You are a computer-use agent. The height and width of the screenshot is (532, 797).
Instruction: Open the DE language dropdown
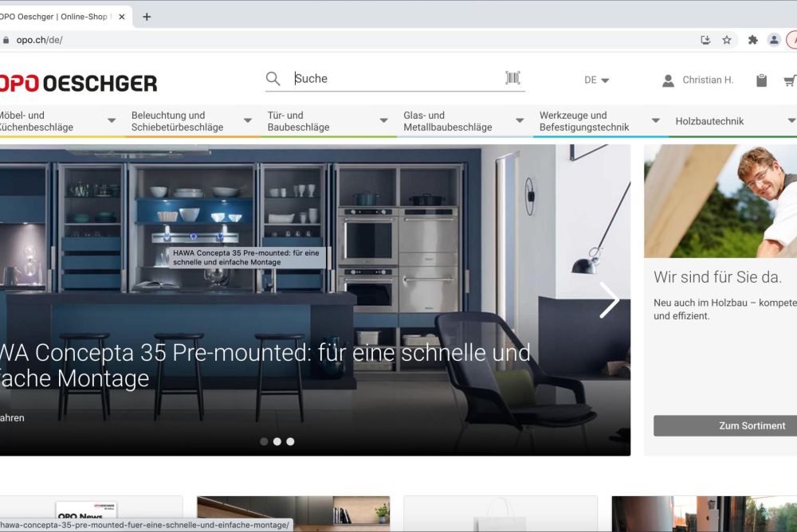pyautogui.click(x=596, y=80)
